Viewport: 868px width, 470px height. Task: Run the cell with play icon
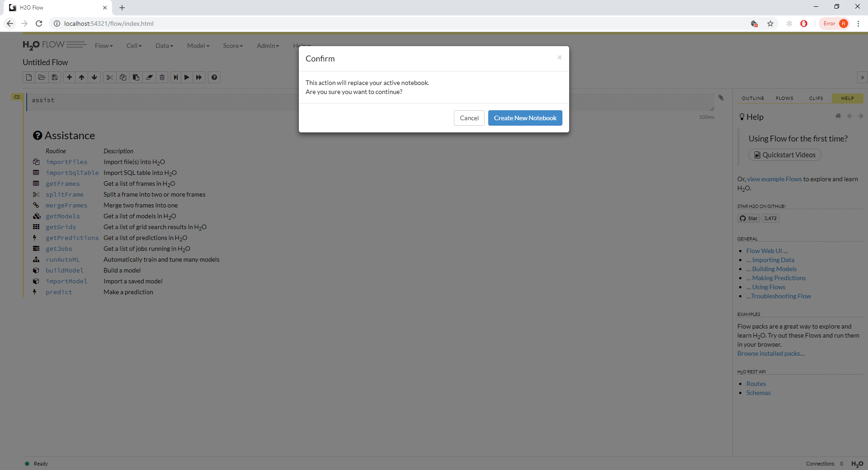point(187,77)
